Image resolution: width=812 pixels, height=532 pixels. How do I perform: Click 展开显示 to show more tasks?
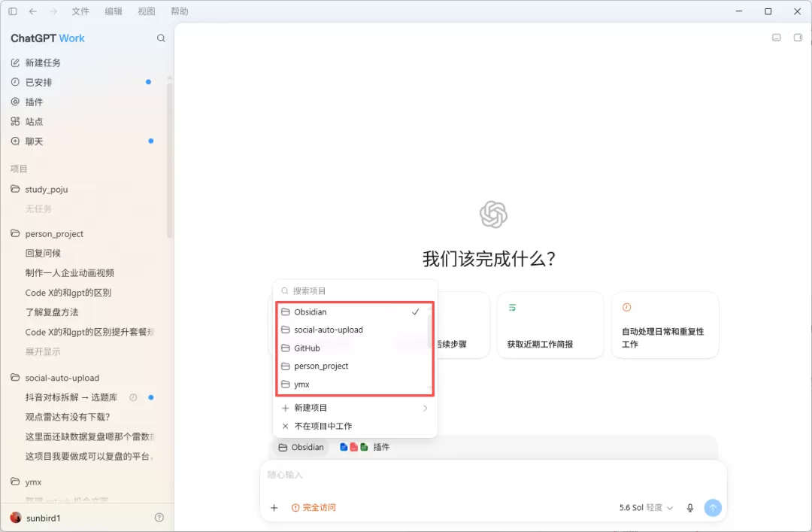(x=42, y=351)
